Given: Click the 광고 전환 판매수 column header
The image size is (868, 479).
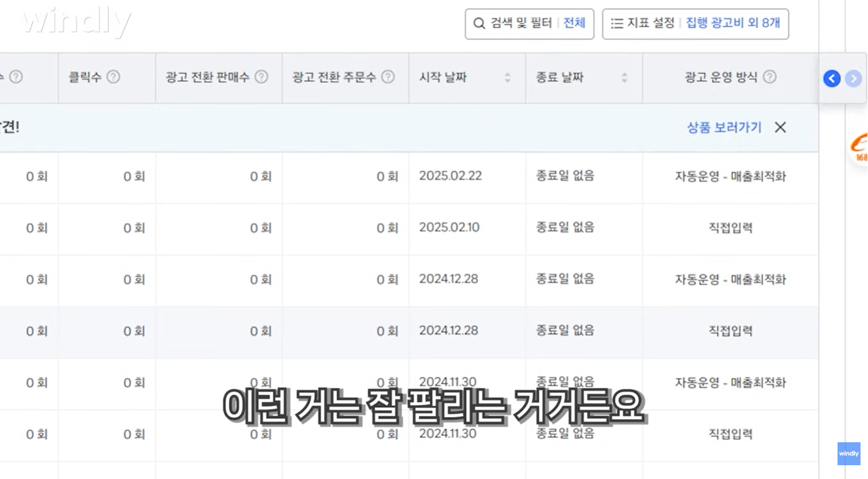Looking at the screenshot, I should 219,78.
